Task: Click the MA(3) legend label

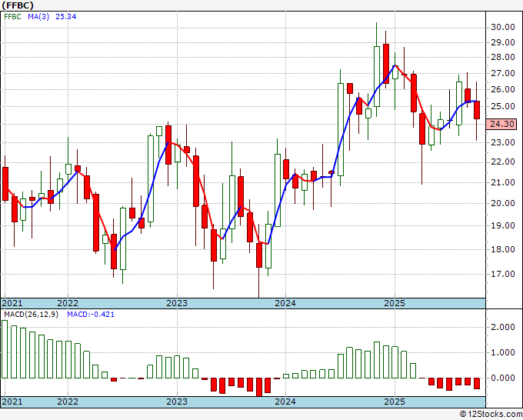Action: 38,16
